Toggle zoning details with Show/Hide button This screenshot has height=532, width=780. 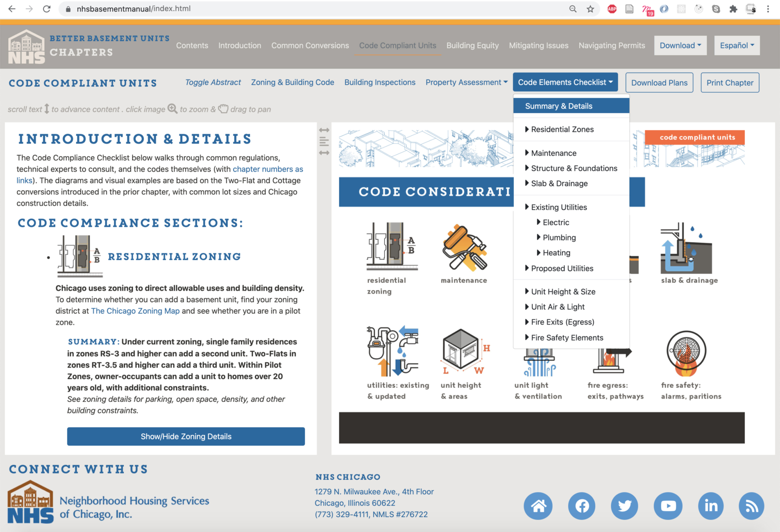click(186, 436)
